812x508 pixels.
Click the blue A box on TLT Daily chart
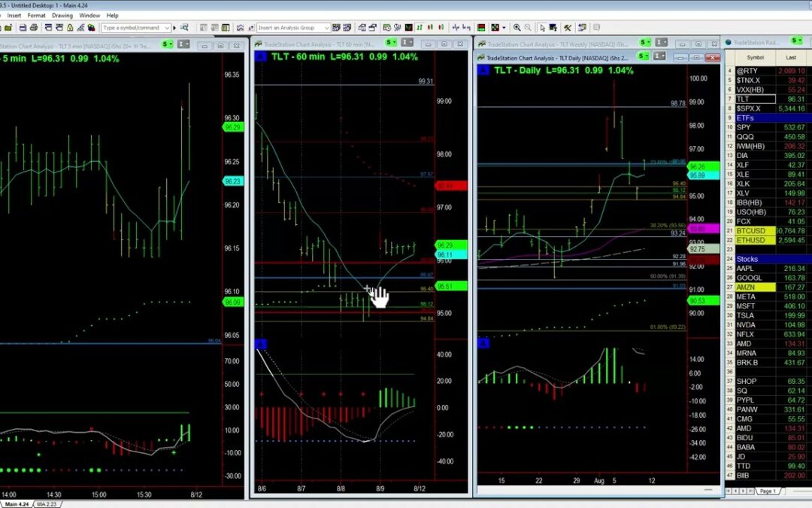483,69
